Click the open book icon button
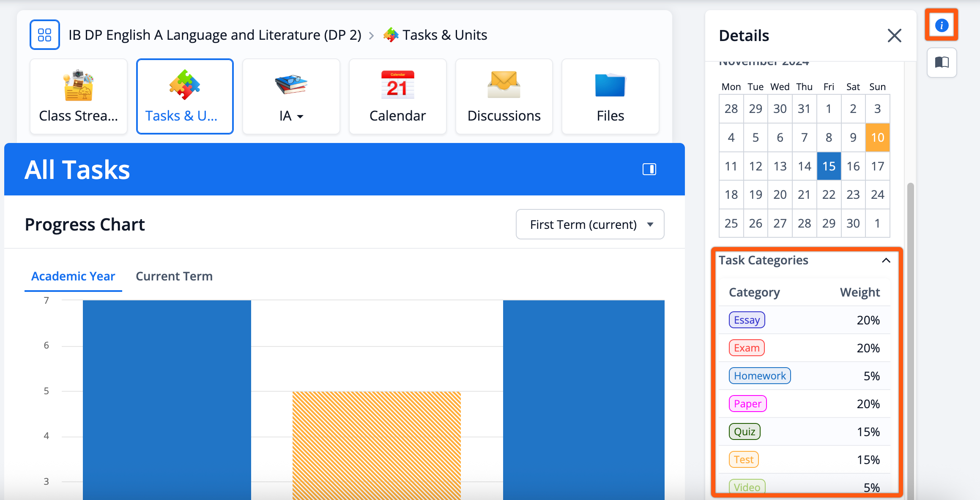 (942, 63)
